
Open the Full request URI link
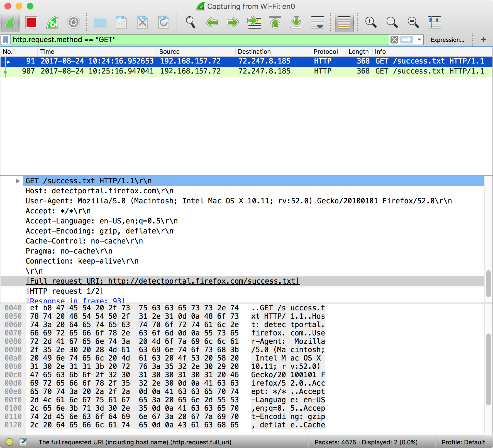[x=163, y=281]
